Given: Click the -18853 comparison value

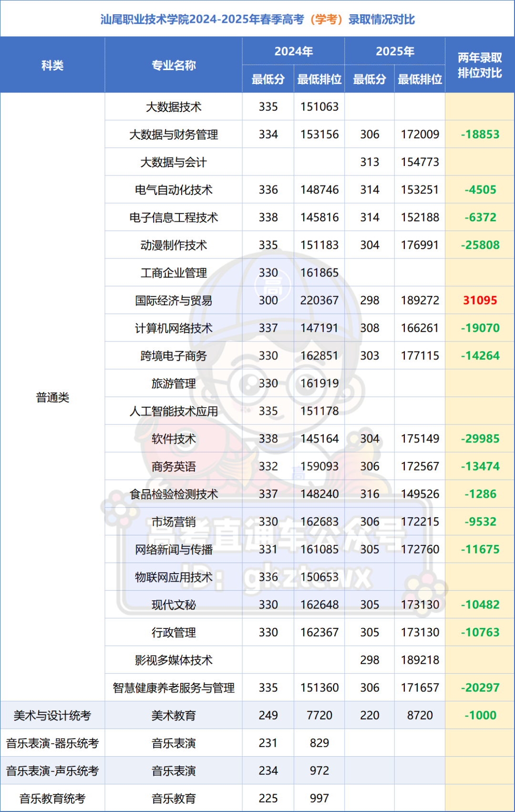Looking at the screenshot, I should coord(480,134).
